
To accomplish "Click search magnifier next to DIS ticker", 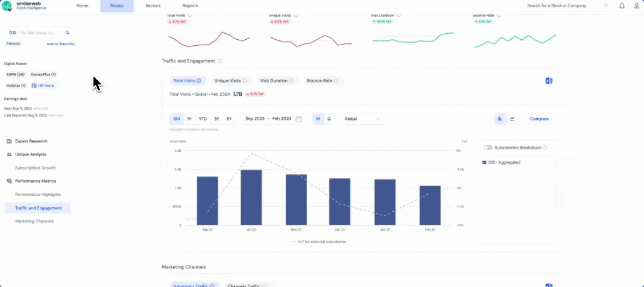I will pyautogui.click(x=68, y=33).
